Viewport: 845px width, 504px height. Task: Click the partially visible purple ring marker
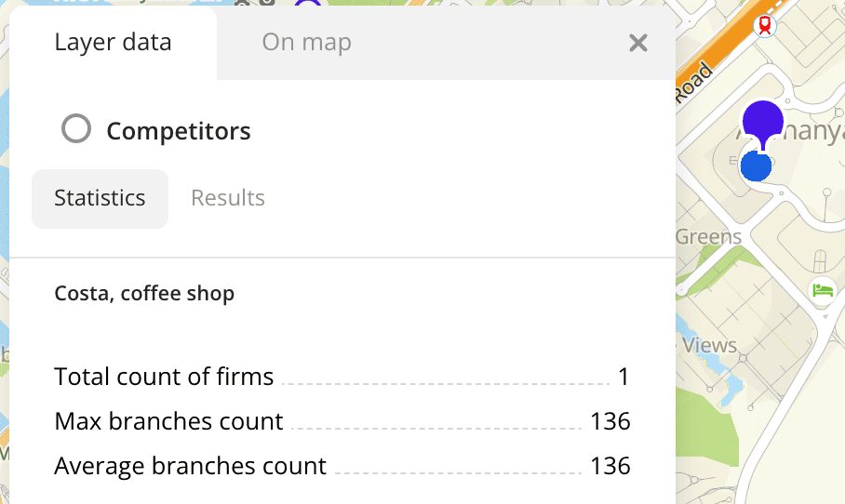pyautogui.click(x=308, y=5)
